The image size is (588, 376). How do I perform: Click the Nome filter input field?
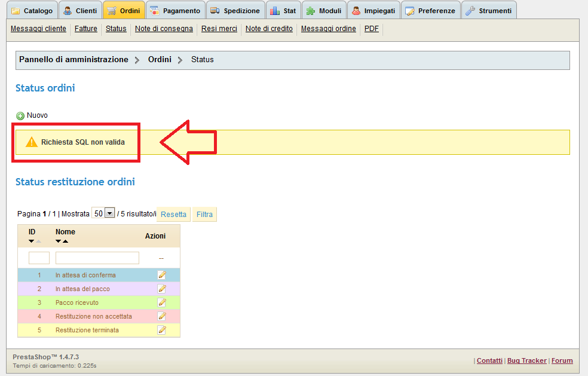coord(97,258)
